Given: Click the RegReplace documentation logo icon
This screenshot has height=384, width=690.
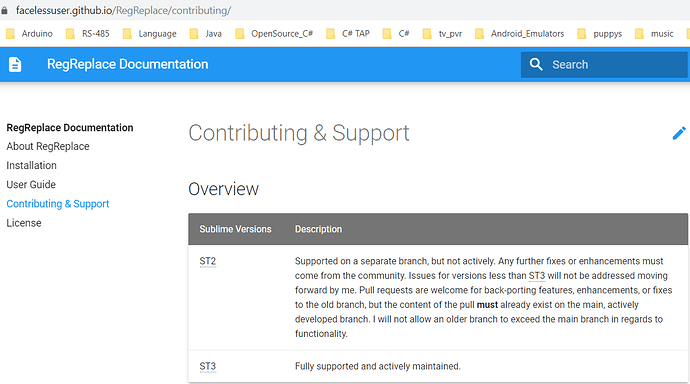Looking at the screenshot, I should coord(15,64).
